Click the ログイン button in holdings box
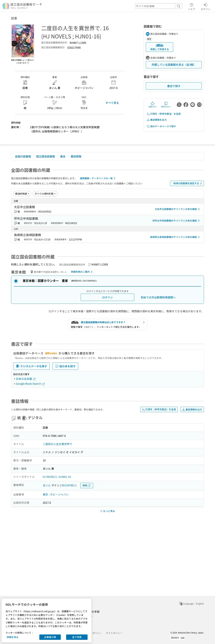This screenshot has height=644, width=215. pyautogui.click(x=107, y=297)
